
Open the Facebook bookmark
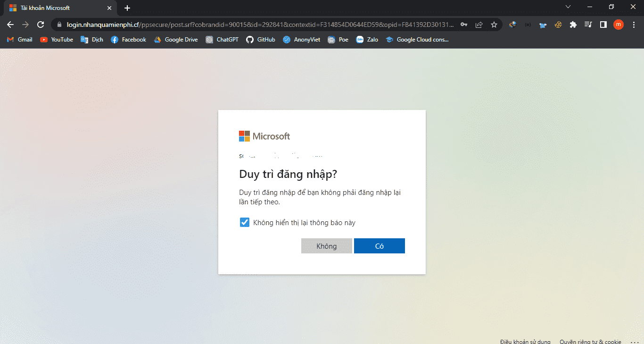pyautogui.click(x=128, y=40)
